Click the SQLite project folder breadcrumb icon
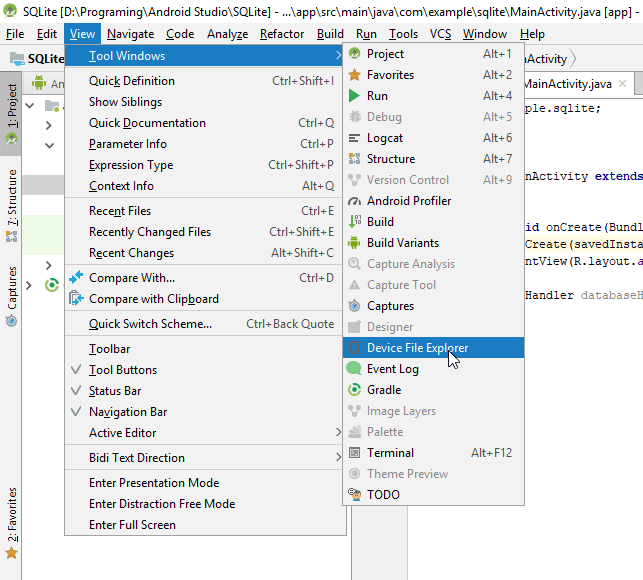This screenshot has height=580, width=643. pyautogui.click(x=17, y=59)
